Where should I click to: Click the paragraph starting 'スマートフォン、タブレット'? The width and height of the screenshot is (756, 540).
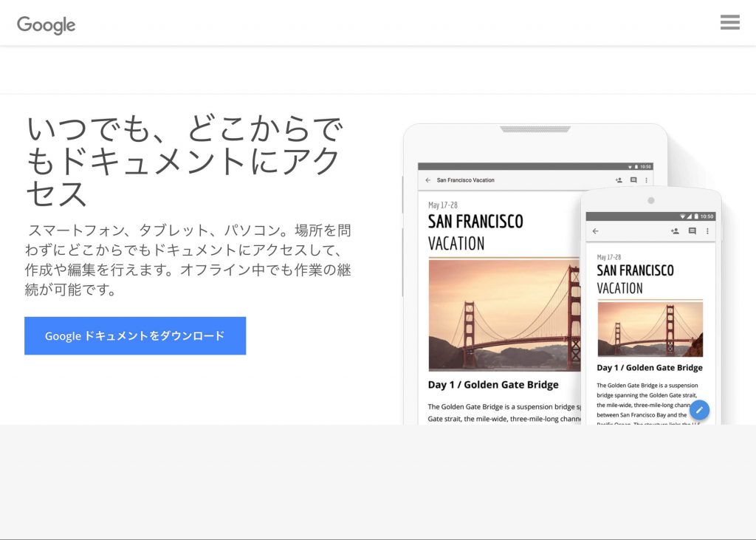click(188, 259)
